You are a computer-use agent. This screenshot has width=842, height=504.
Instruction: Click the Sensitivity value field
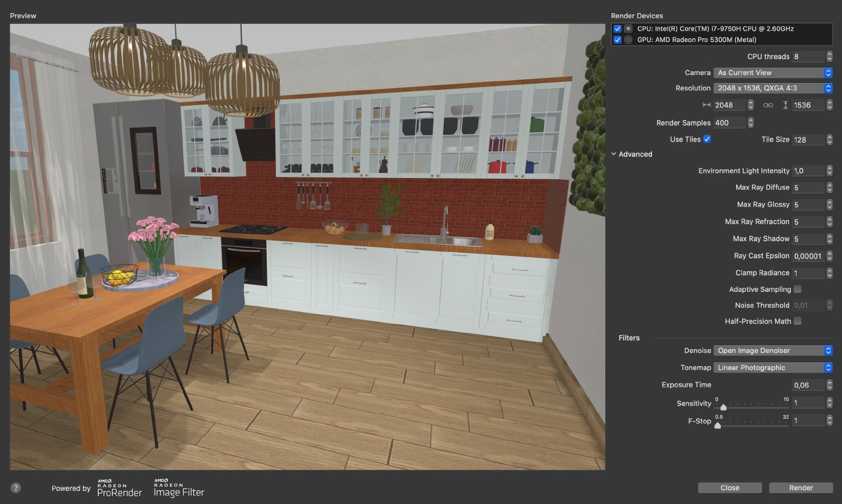[x=808, y=403]
